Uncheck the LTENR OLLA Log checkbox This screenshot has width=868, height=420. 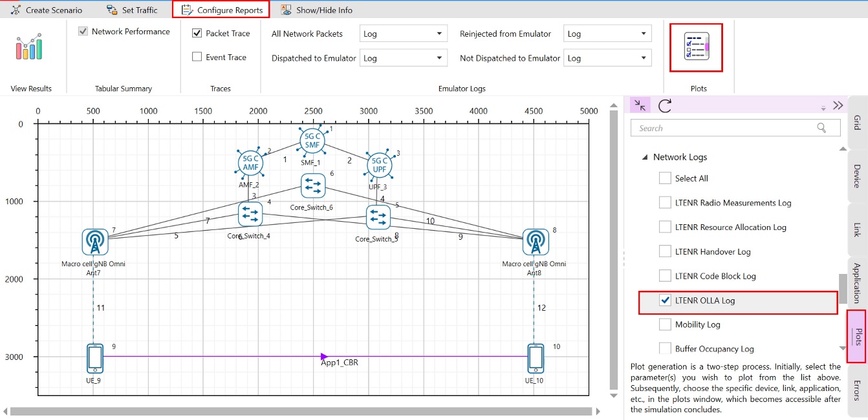pyautogui.click(x=665, y=300)
